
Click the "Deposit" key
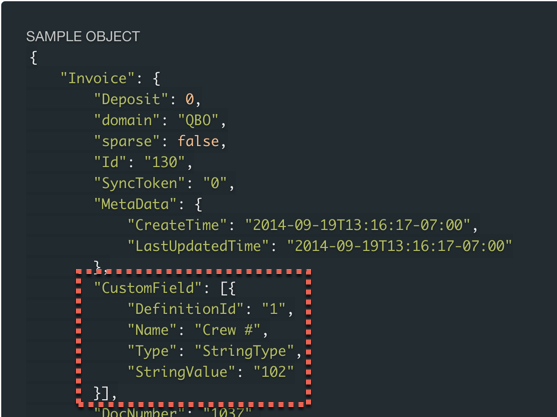(x=131, y=99)
